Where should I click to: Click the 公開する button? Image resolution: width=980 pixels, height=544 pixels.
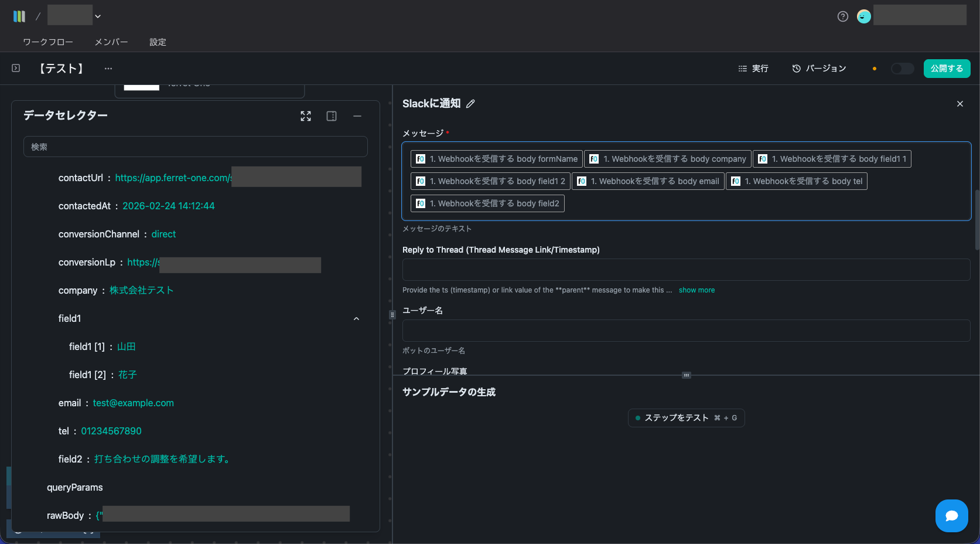(947, 69)
